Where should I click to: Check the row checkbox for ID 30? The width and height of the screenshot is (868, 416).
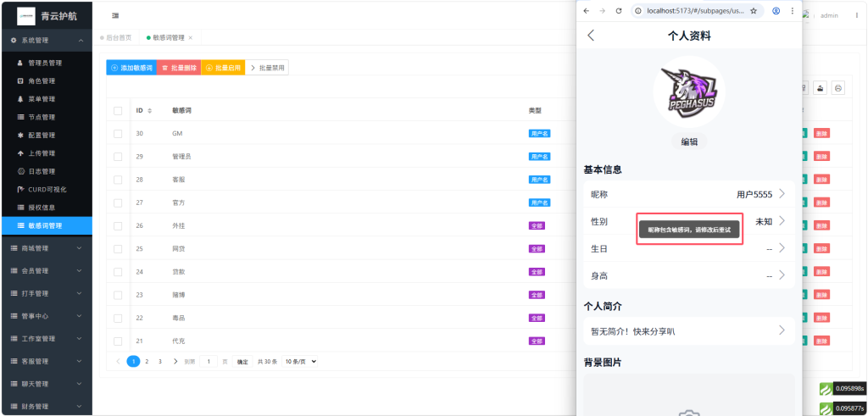(118, 134)
